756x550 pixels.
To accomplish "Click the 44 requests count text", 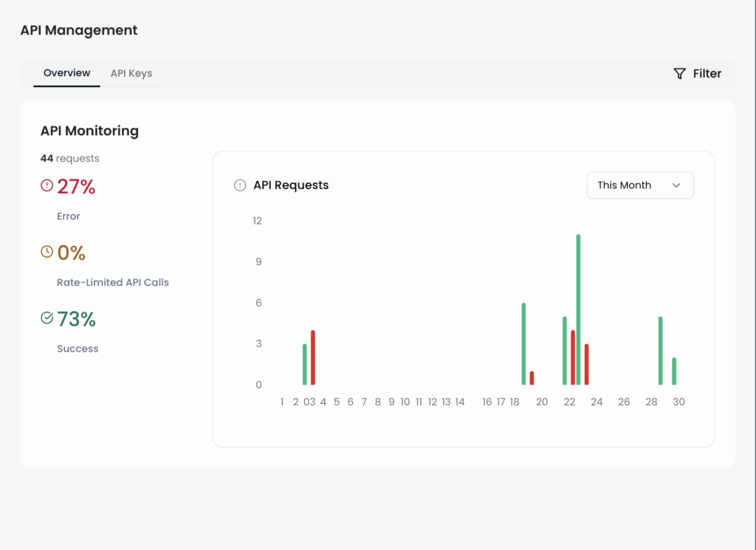I will (69, 158).
